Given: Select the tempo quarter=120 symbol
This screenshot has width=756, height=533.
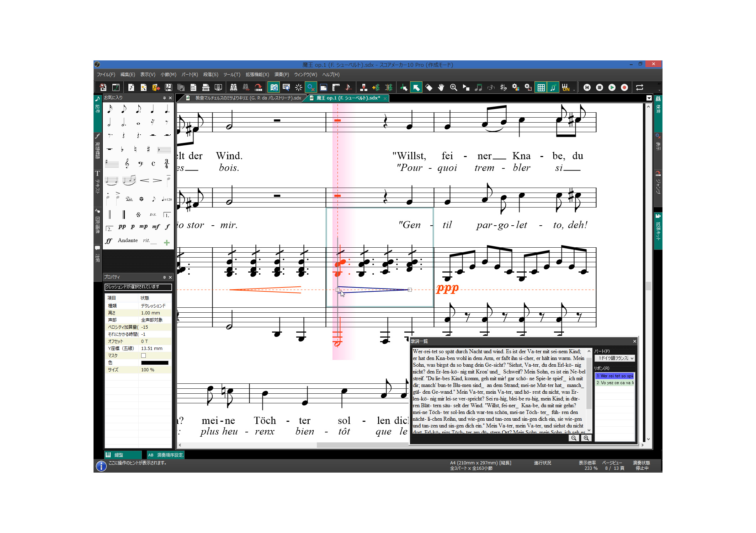Looking at the screenshot, I should tap(166, 199).
